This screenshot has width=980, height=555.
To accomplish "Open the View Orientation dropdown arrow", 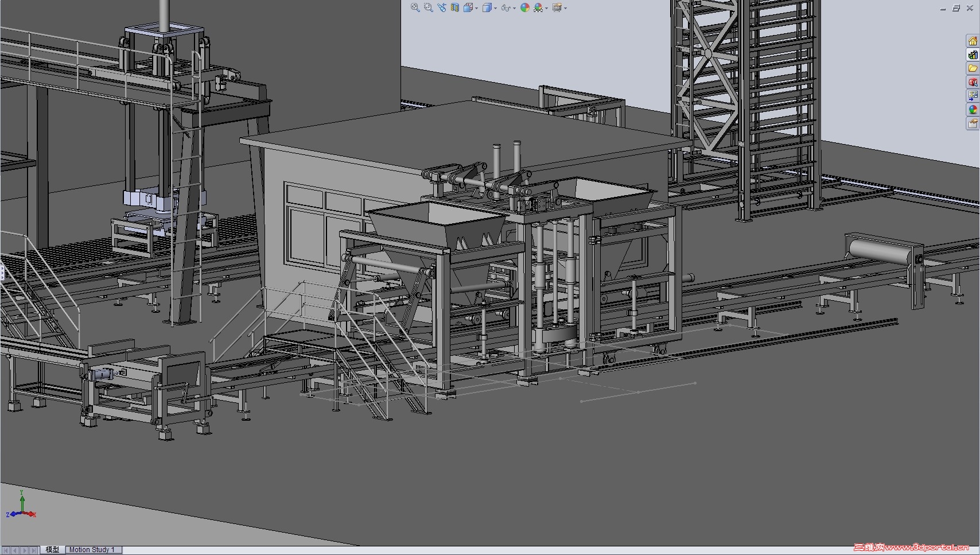I will click(476, 8).
